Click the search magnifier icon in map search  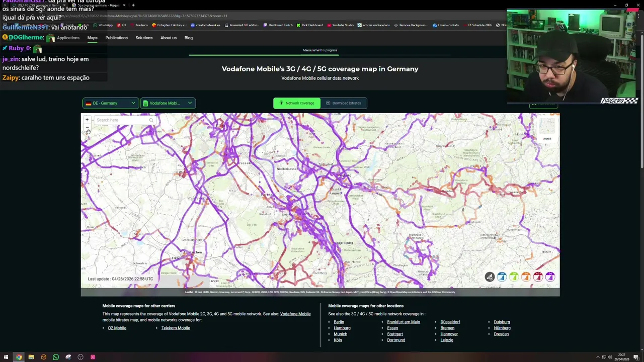pyautogui.click(x=151, y=120)
